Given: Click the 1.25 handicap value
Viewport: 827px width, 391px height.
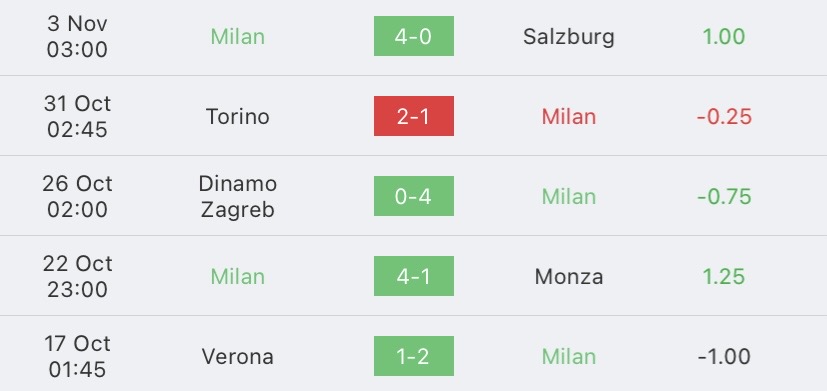Looking at the screenshot, I should coord(724,276).
